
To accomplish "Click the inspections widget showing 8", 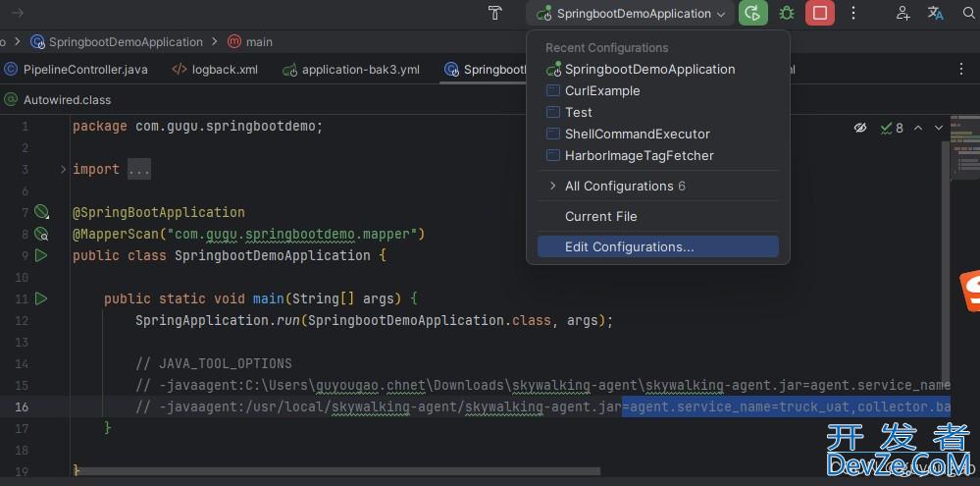I will (892, 128).
